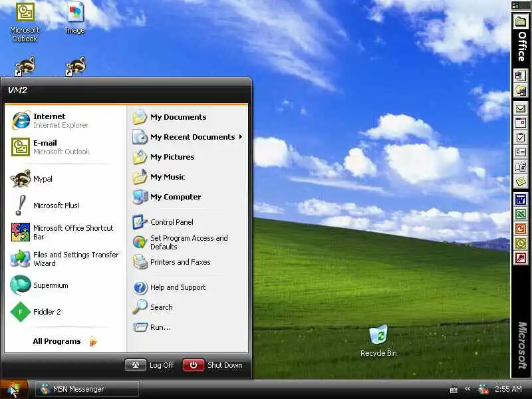Click the Start button on taskbar
The width and height of the screenshot is (532, 399).
[x=14, y=389]
